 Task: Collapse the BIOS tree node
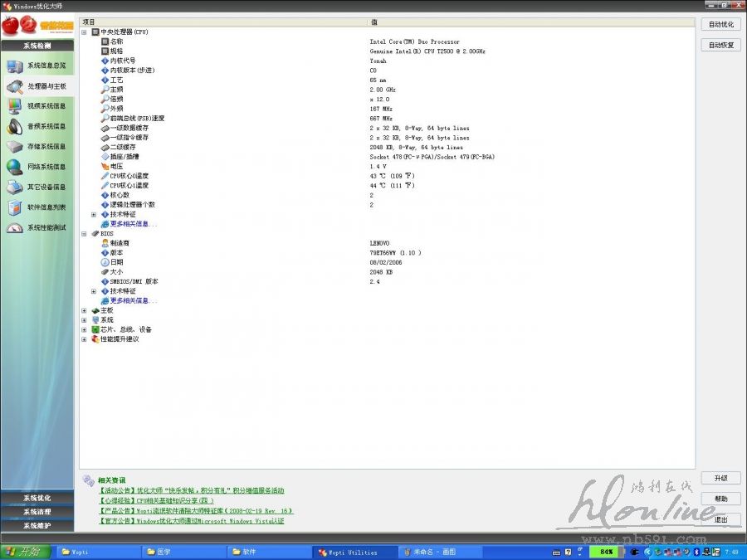[84, 234]
